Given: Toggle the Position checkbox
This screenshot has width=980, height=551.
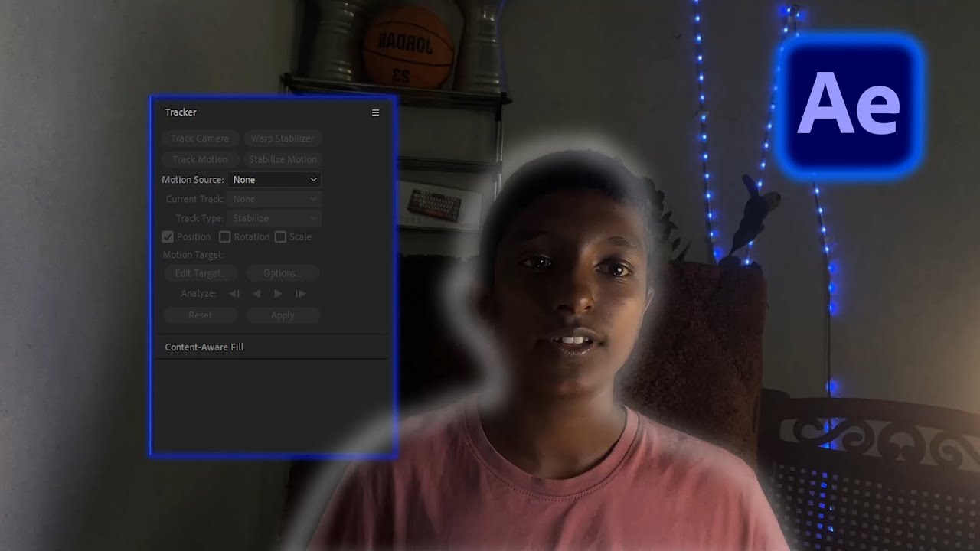Looking at the screenshot, I should pos(168,237).
